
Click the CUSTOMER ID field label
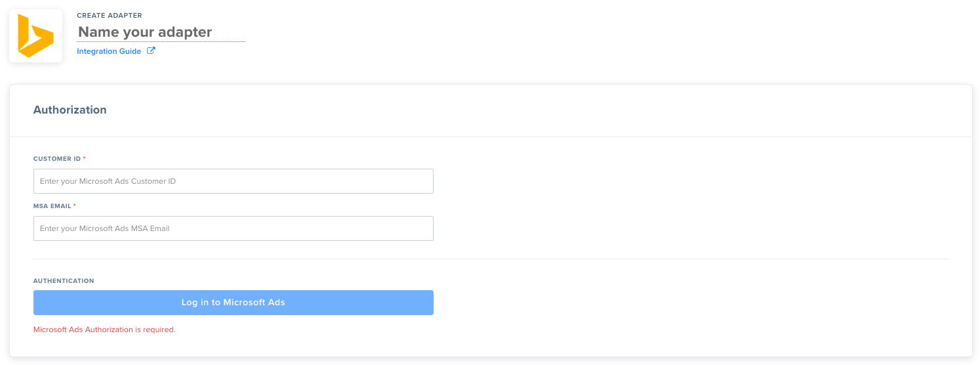pos(57,159)
